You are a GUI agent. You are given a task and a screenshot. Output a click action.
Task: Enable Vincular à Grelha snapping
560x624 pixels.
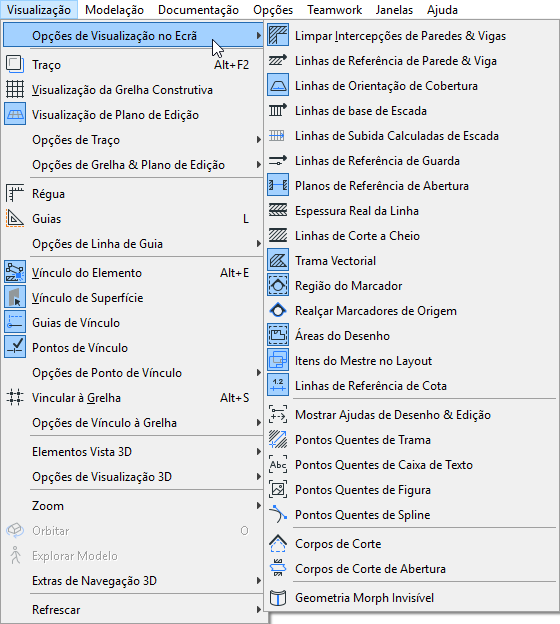tap(133, 398)
